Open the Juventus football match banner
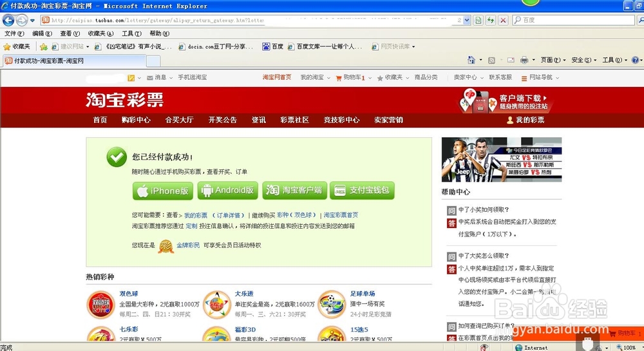 tap(502, 160)
